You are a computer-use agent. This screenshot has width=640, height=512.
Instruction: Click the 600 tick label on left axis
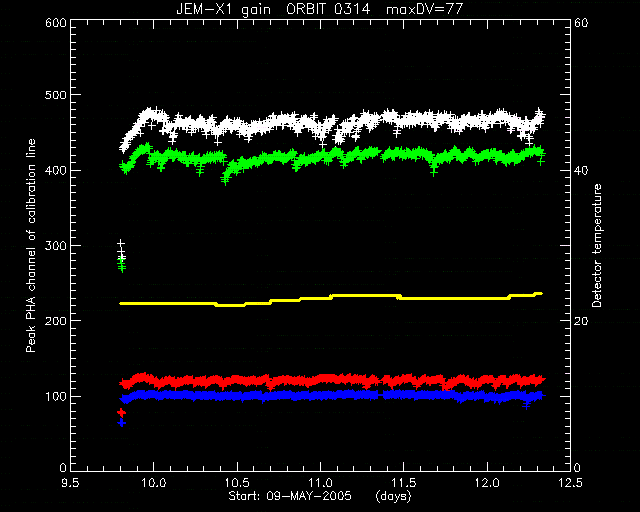(56, 23)
